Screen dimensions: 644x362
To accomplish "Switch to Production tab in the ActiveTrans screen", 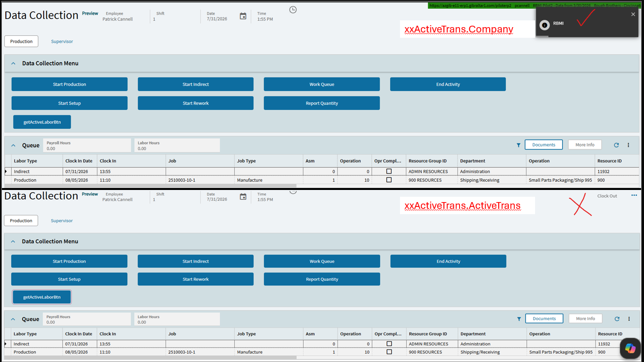I will 21,220.
